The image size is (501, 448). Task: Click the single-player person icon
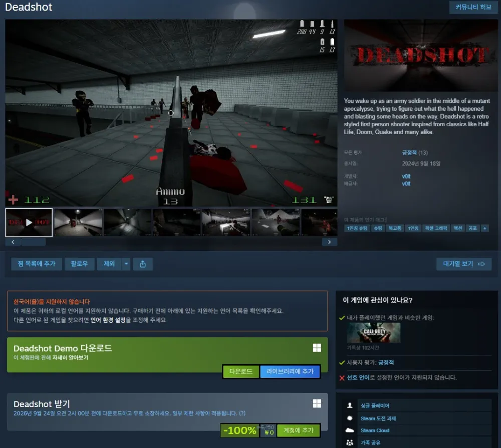(x=350, y=405)
